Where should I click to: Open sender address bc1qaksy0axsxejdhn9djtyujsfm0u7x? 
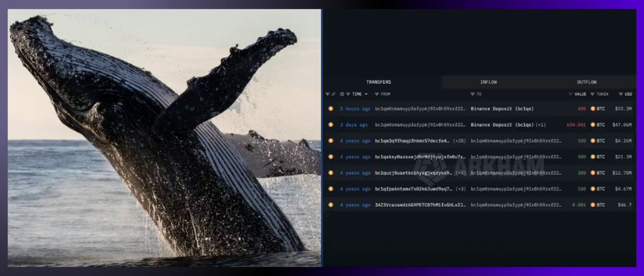pos(420,156)
